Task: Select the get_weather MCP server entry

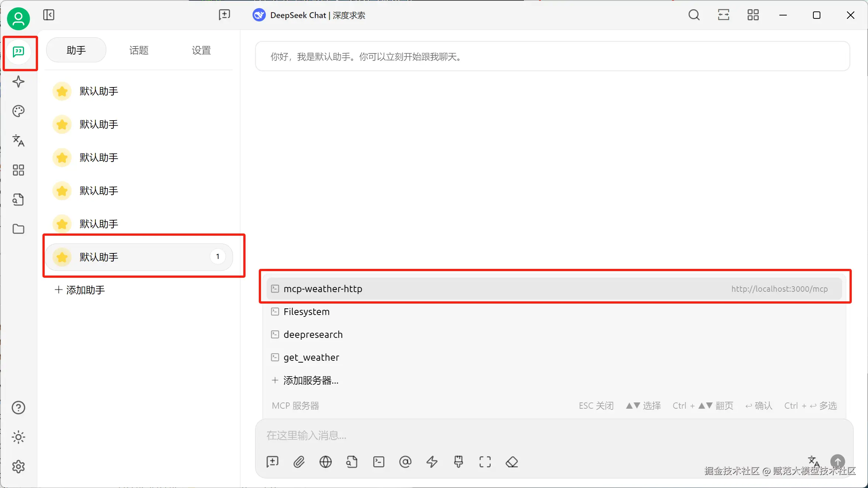Action: pyautogui.click(x=311, y=357)
